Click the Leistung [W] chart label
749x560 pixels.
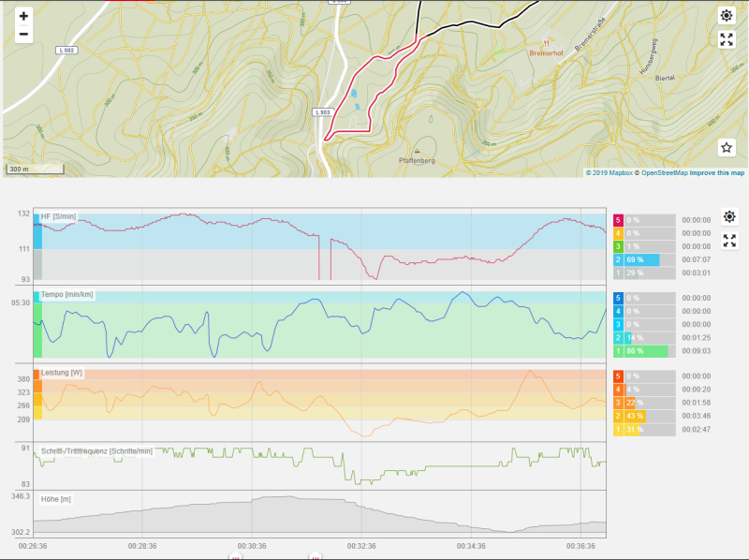[62, 373]
